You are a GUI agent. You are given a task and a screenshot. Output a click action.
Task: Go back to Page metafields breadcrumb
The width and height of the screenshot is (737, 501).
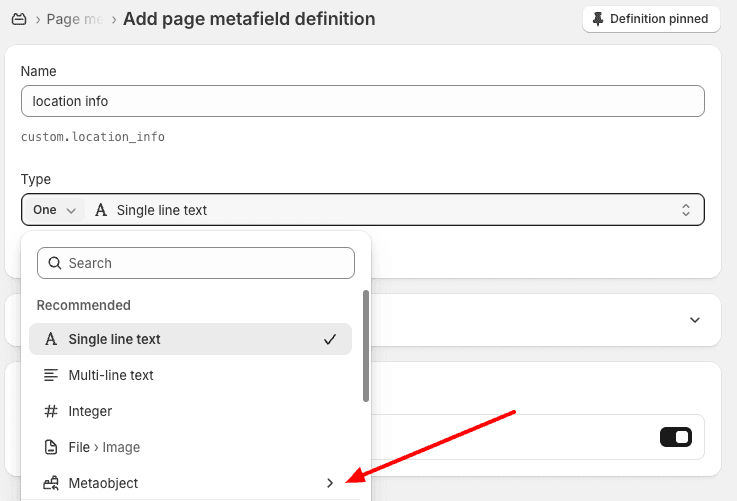click(x=75, y=19)
